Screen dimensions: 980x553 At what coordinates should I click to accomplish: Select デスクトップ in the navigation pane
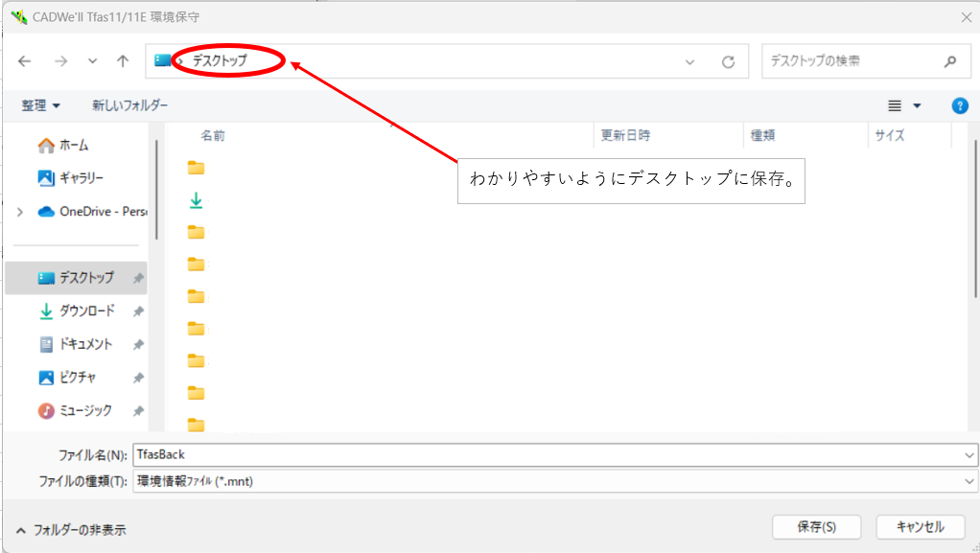pyautogui.click(x=76, y=278)
